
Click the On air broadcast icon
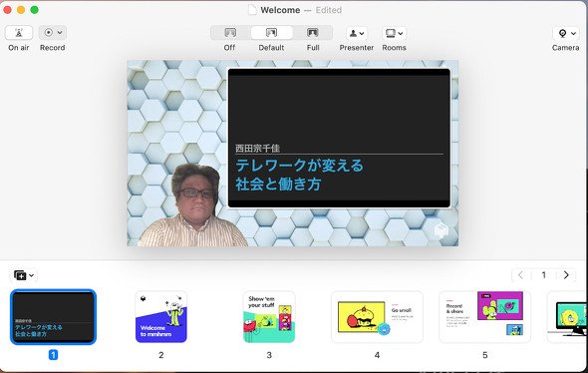[19, 33]
